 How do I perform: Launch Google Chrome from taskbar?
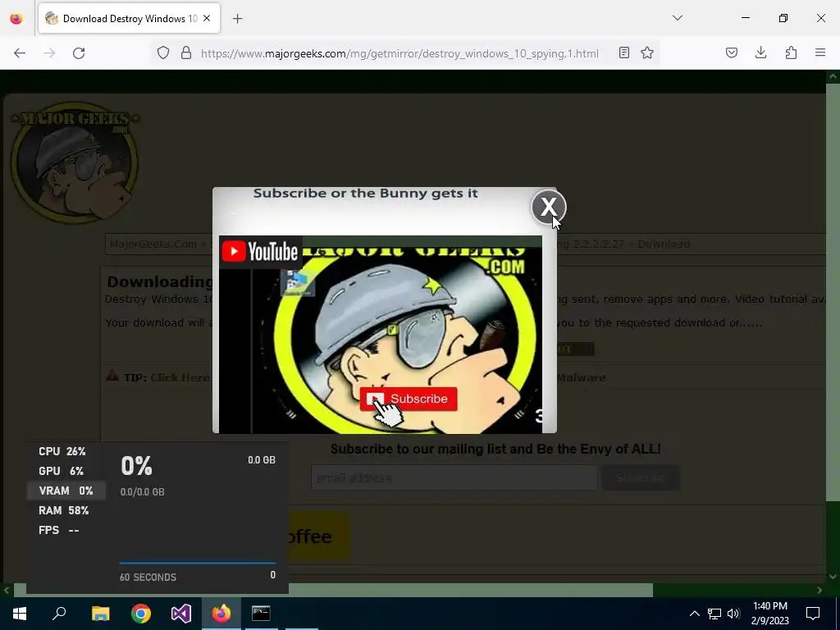coord(141,614)
